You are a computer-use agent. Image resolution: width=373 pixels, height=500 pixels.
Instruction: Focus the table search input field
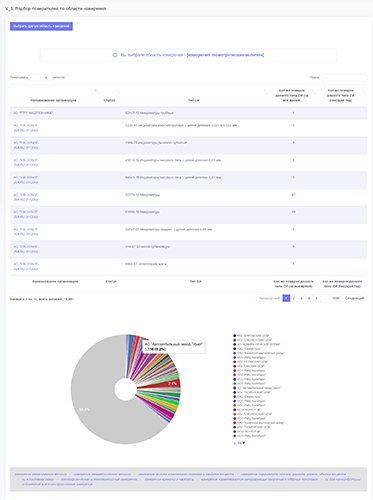pos(344,78)
